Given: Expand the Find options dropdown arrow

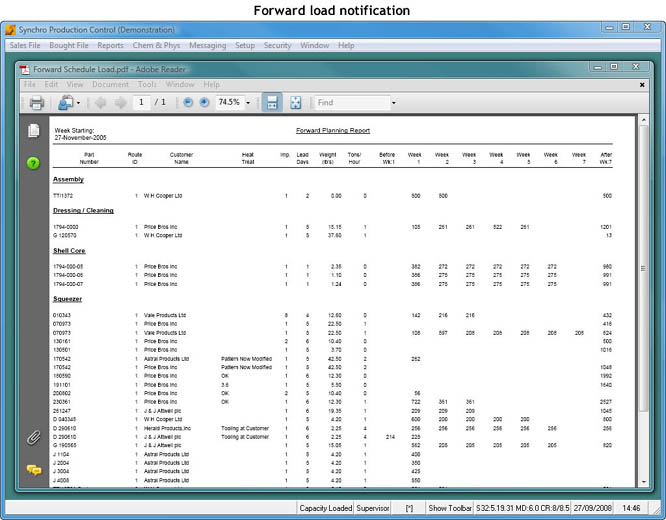Looking at the screenshot, I should [394, 103].
